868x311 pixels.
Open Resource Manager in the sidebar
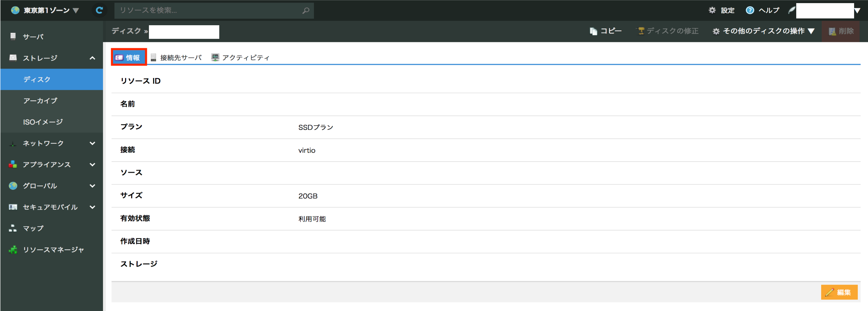point(53,250)
